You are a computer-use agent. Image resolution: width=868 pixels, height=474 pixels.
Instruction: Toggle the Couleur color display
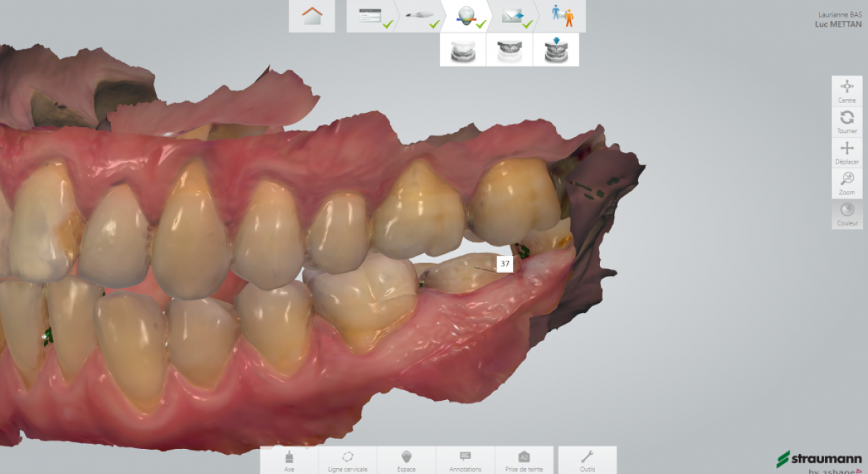coord(847,214)
